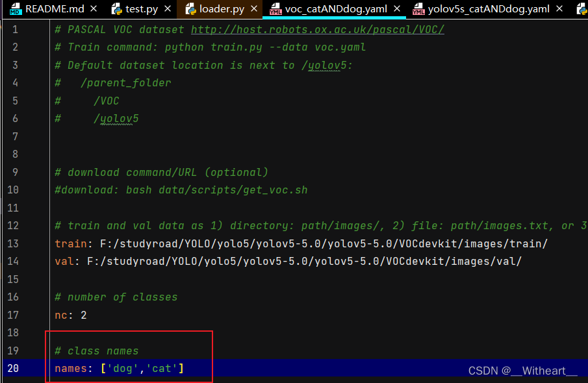Image resolution: width=588 pixels, height=383 pixels.
Task: Open the test.py editor tab
Action: point(142,8)
